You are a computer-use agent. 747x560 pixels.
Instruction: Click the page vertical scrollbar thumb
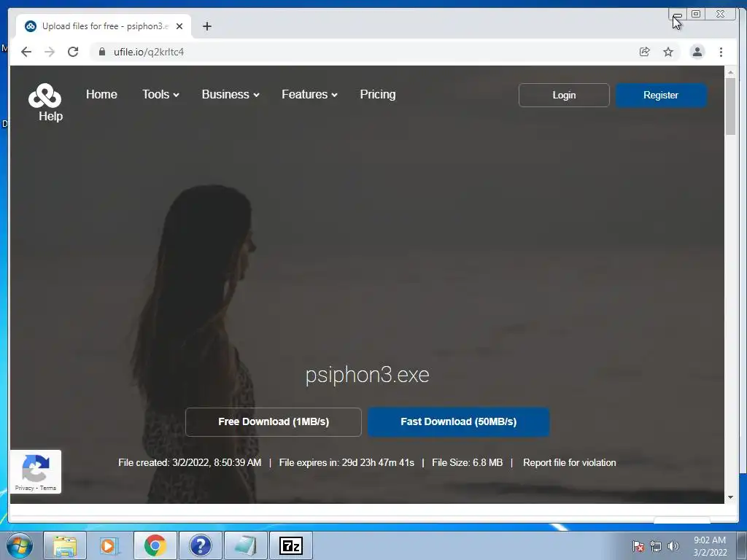click(x=730, y=106)
